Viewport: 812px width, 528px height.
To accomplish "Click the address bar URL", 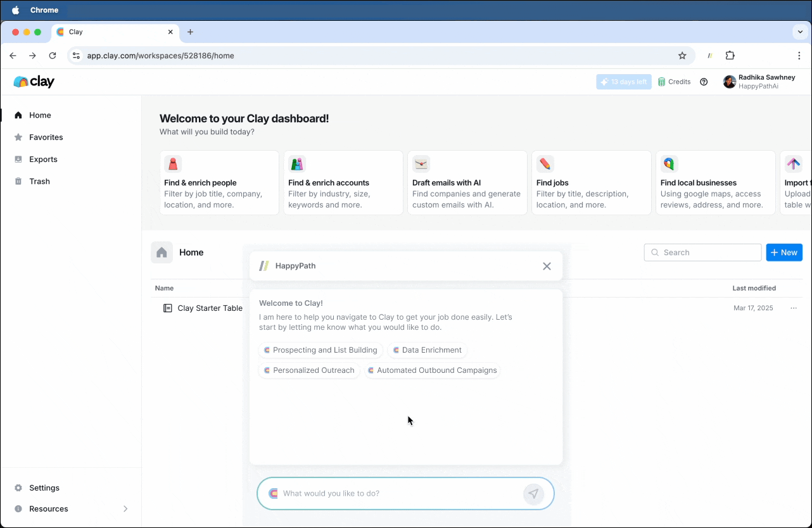I will (x=161, y=56).
